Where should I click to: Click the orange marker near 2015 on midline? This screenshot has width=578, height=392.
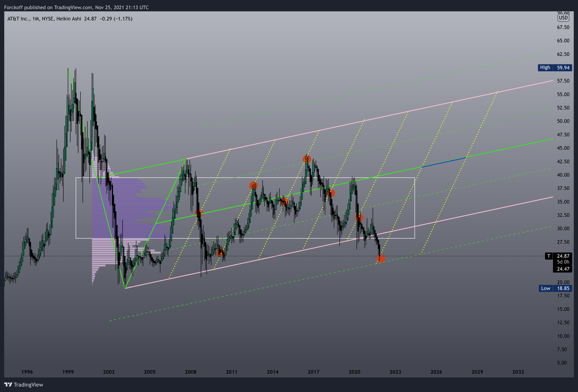point(284,202)
